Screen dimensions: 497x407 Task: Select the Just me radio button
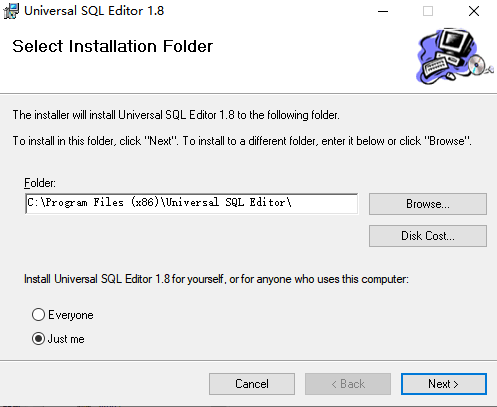click(38, 339)
